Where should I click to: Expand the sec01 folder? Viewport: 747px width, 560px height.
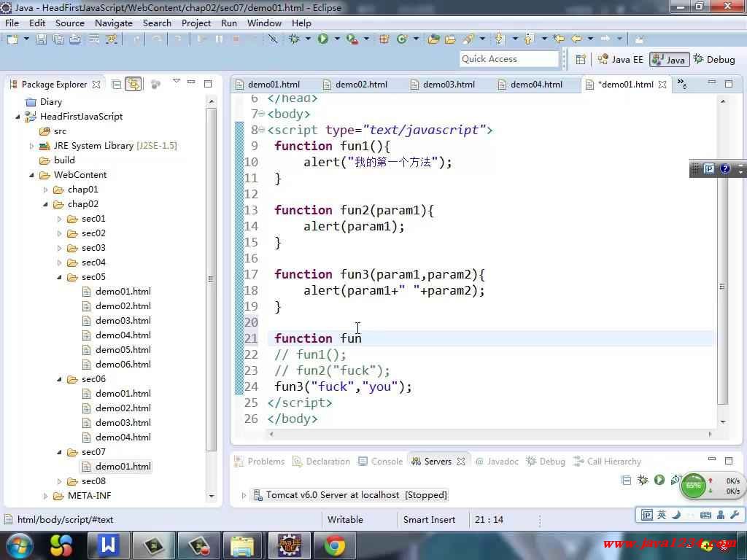click(x=60, y=219)
